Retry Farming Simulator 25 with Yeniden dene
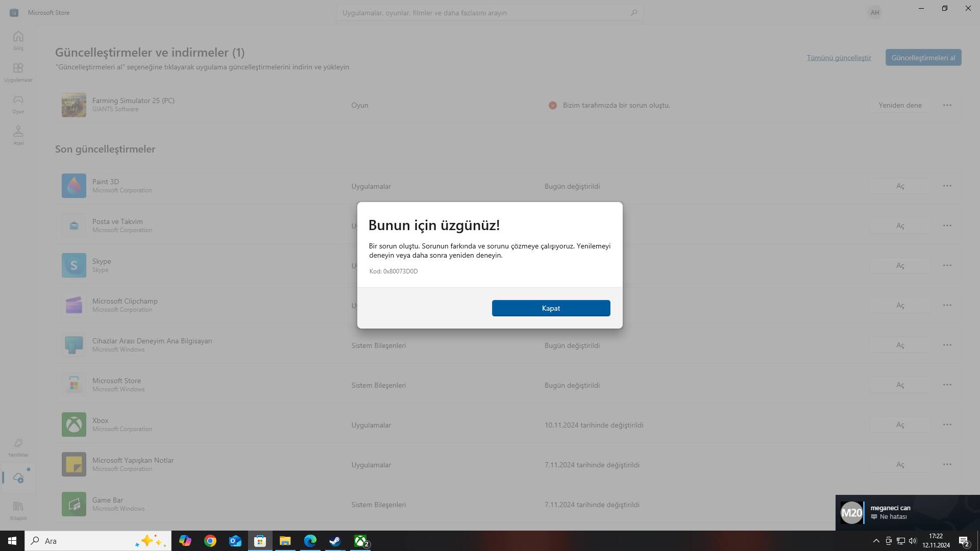 coord(900,105)
